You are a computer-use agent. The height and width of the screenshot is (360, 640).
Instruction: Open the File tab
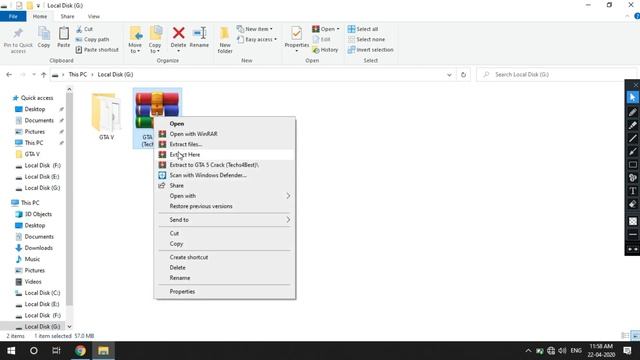(x=13, y=16)
